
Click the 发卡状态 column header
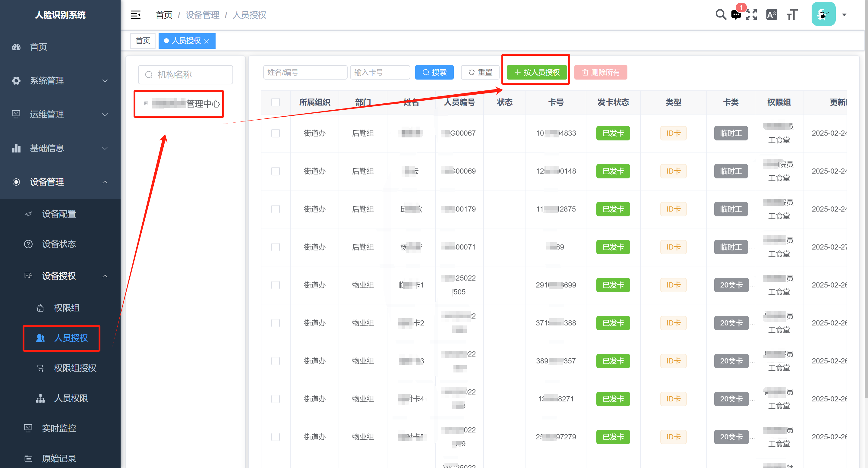pyautogui.click(x=613, y=102)
